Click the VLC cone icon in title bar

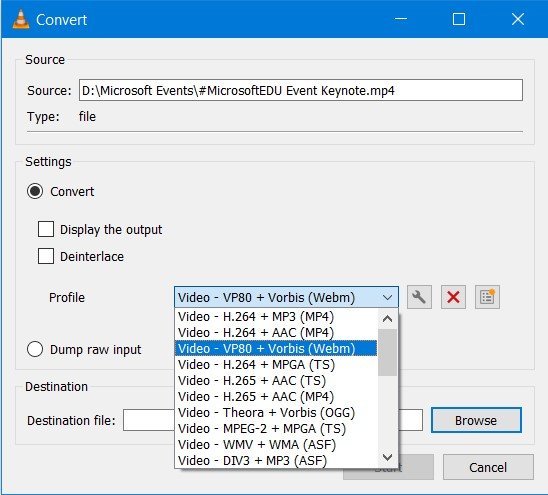pos(21,19)
